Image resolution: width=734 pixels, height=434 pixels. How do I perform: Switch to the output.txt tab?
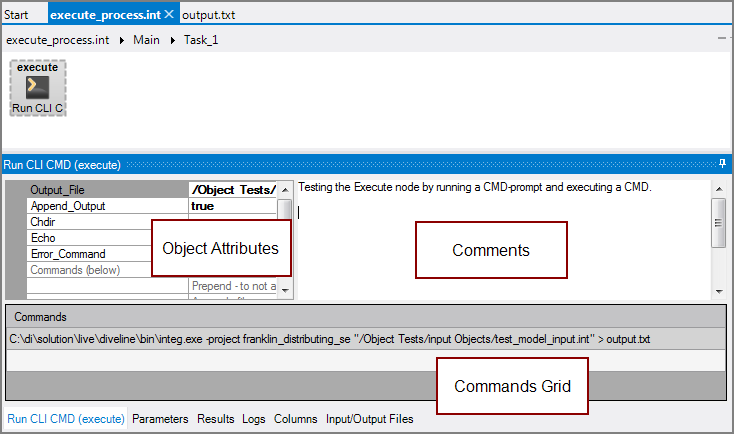(208, 15)
